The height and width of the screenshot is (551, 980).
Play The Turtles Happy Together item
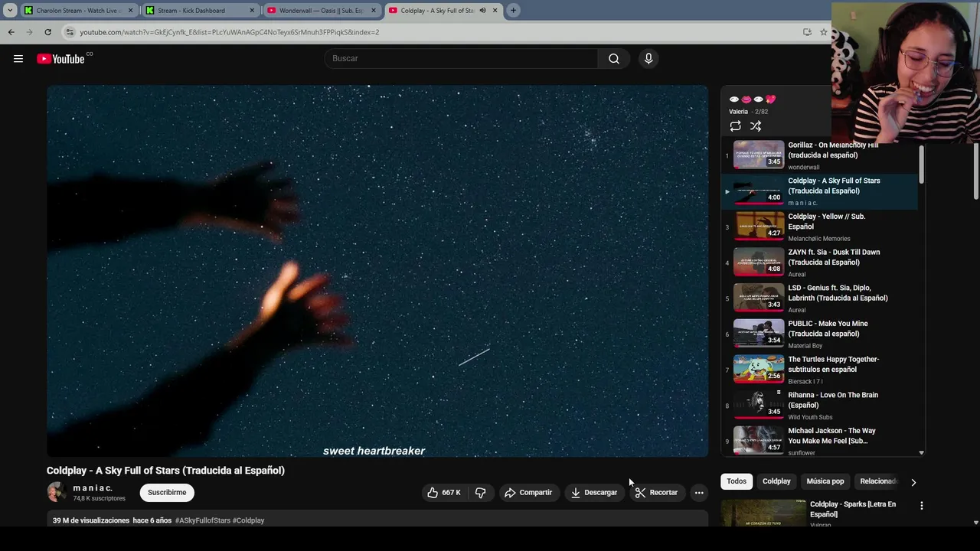tap(819, 370)
